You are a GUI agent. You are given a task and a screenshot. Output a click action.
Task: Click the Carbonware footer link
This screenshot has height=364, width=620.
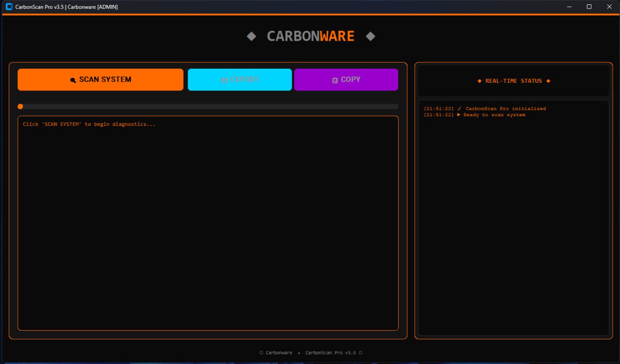pos(279,352)
